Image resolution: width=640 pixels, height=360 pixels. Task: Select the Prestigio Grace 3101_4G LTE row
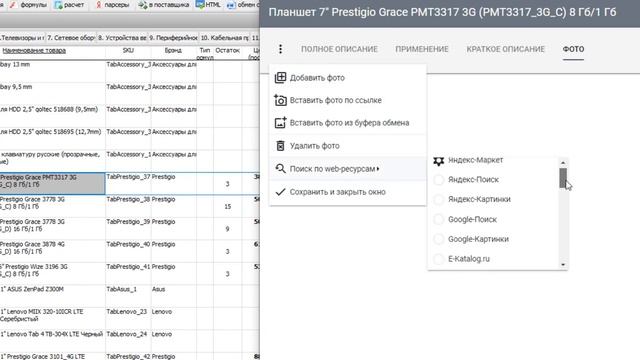pyautogui.click(x=52, y=356)
